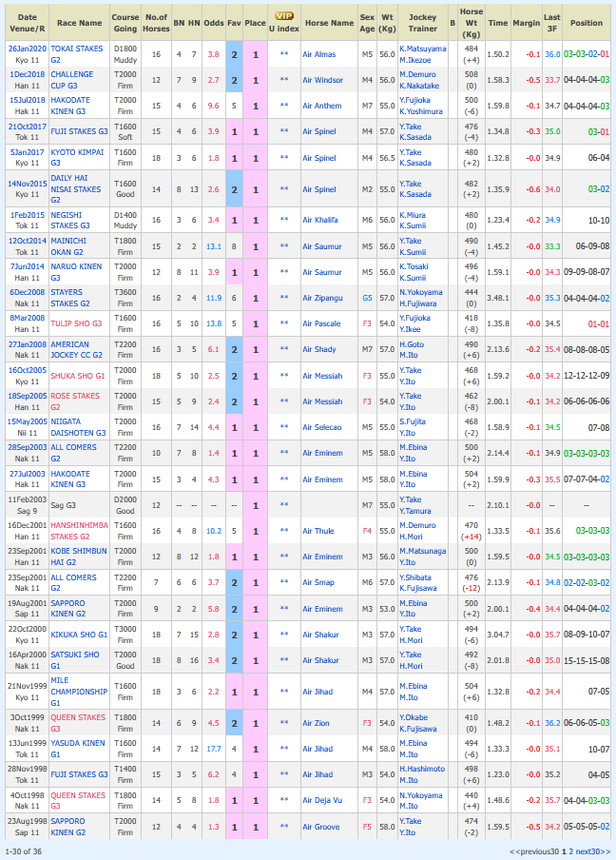Image resolution: width=616 pixels, height=860 pixels.
Task: View horse profile for Air Windsor
Action: 323,80
